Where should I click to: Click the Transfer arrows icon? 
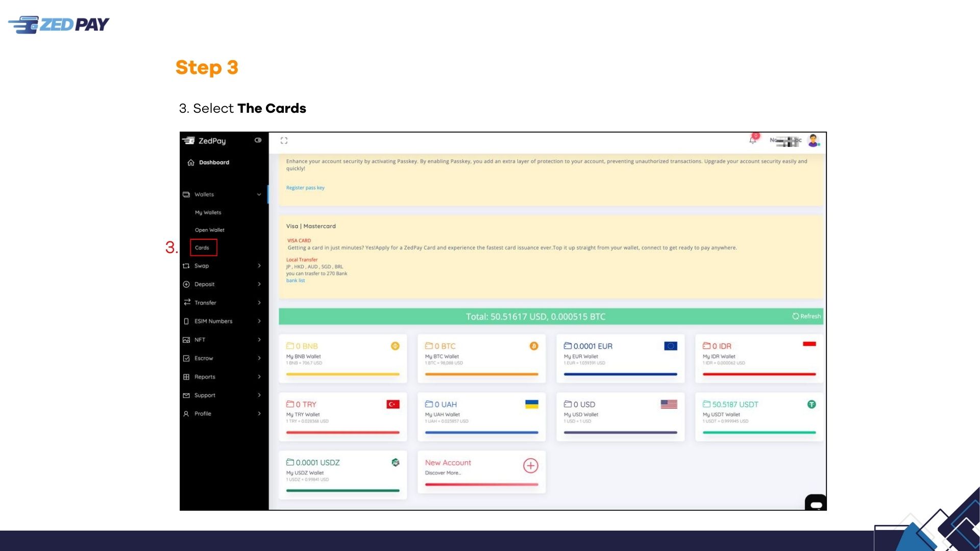coord(187,302)
